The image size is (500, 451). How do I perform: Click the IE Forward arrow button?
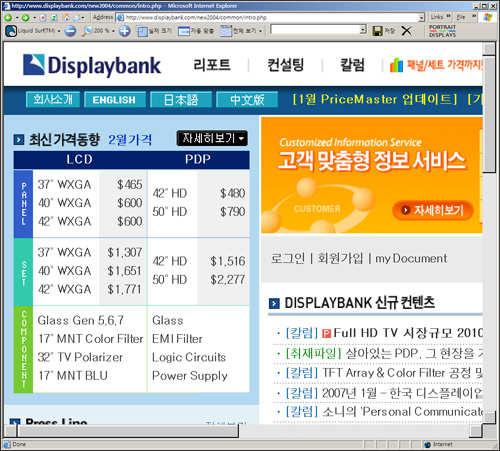(x=25, y=17)
